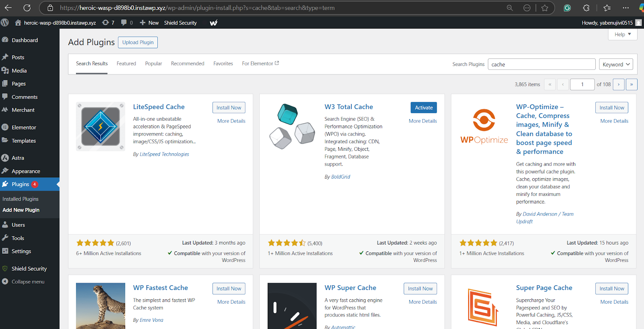The width and height of the screenshot is (644, 329).
Task: Open the New content menu in admin bar
Action: point(149,23)
